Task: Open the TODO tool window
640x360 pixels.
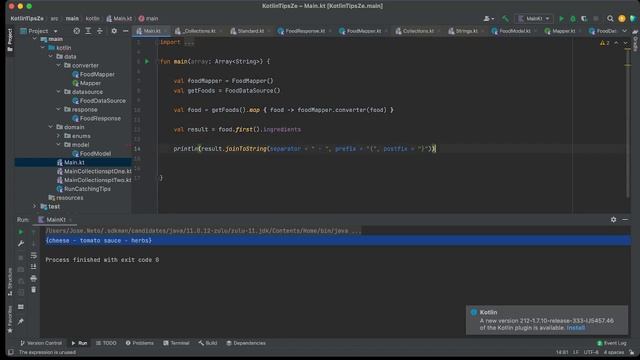Action: pos(106,343)
